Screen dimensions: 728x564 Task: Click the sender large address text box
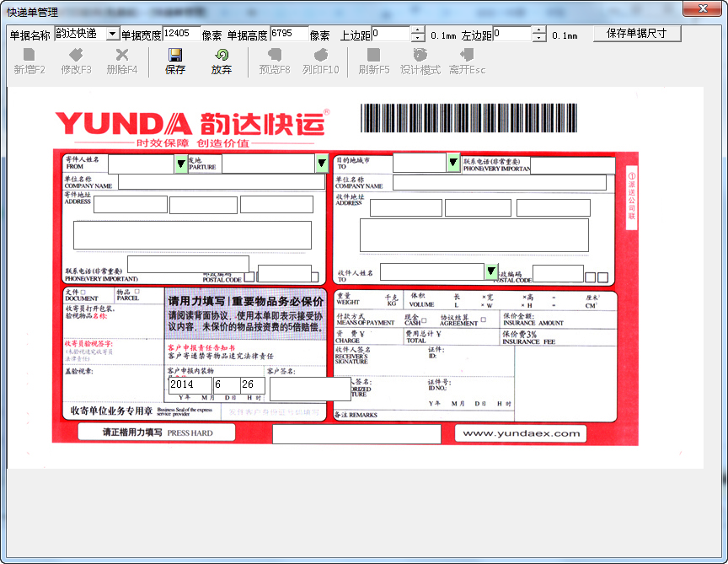click(192, 235)
